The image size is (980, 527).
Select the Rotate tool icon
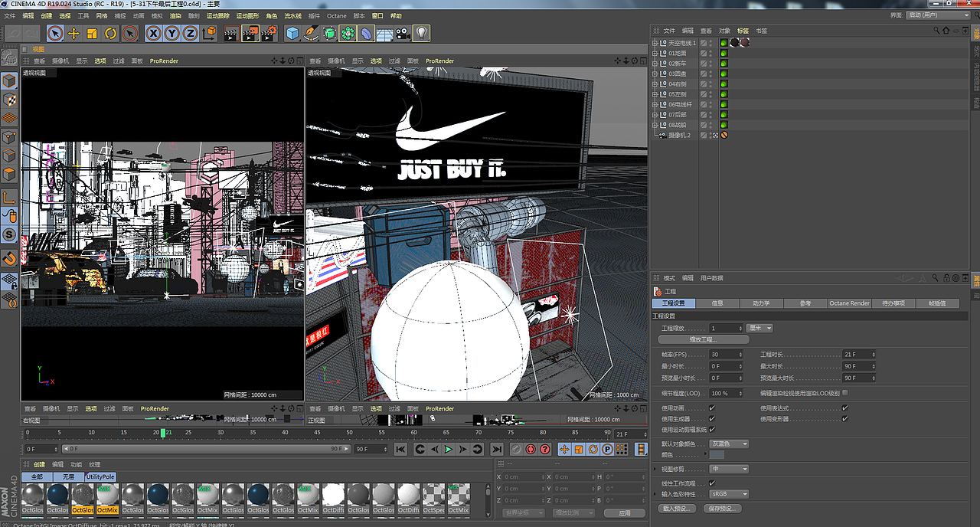point(111,33)
